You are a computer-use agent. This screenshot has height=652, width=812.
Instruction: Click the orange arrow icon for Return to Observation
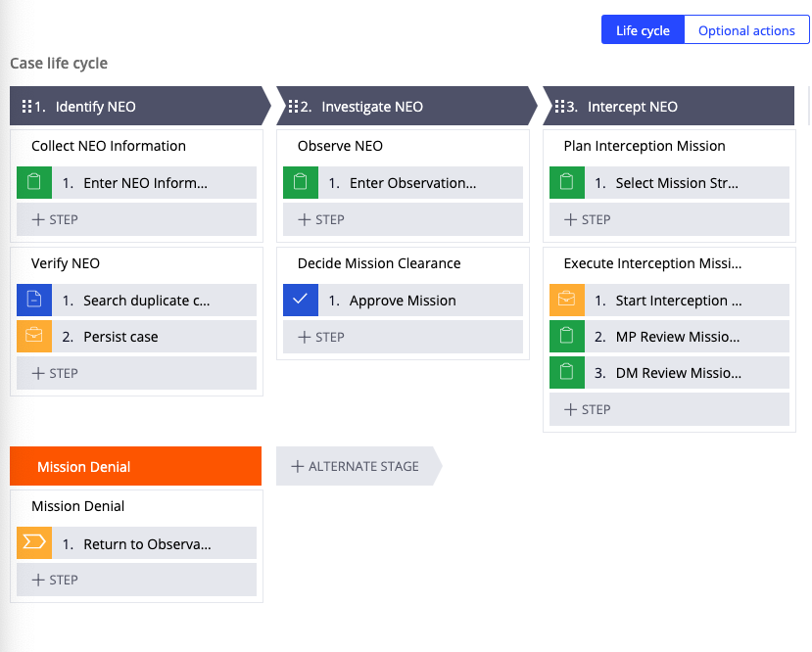pos(34,544)
